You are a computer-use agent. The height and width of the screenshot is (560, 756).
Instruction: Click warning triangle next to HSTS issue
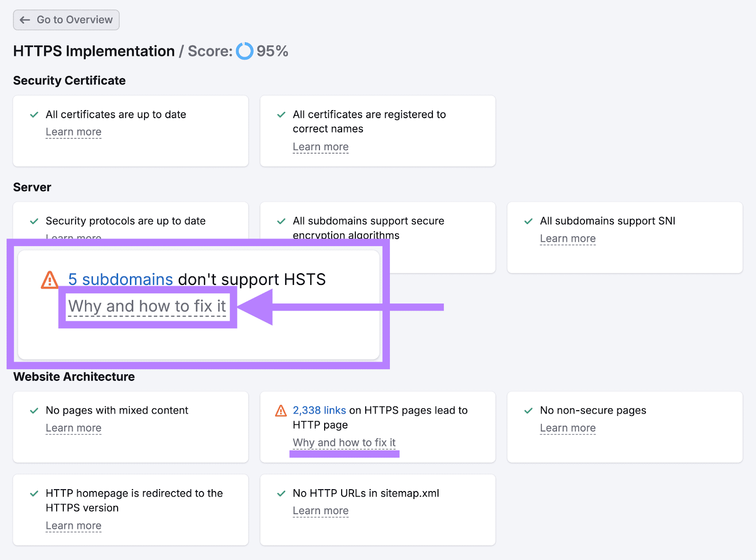(50, 280)
